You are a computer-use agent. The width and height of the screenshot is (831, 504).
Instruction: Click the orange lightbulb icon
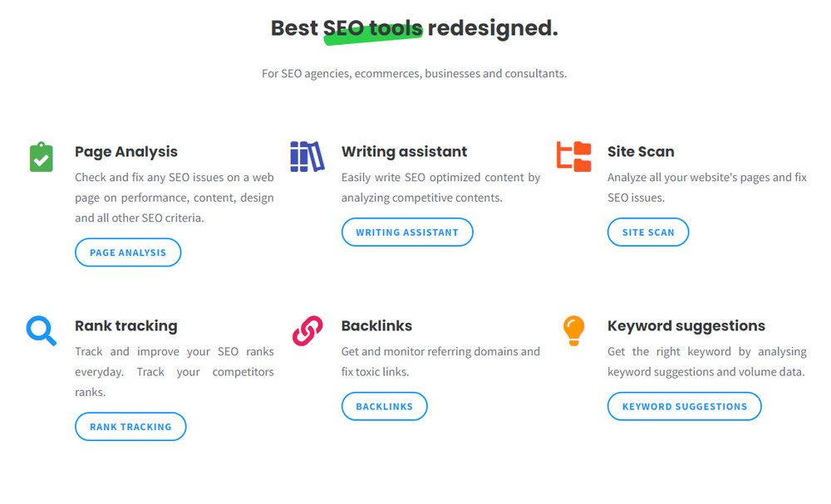pos(574,331)
